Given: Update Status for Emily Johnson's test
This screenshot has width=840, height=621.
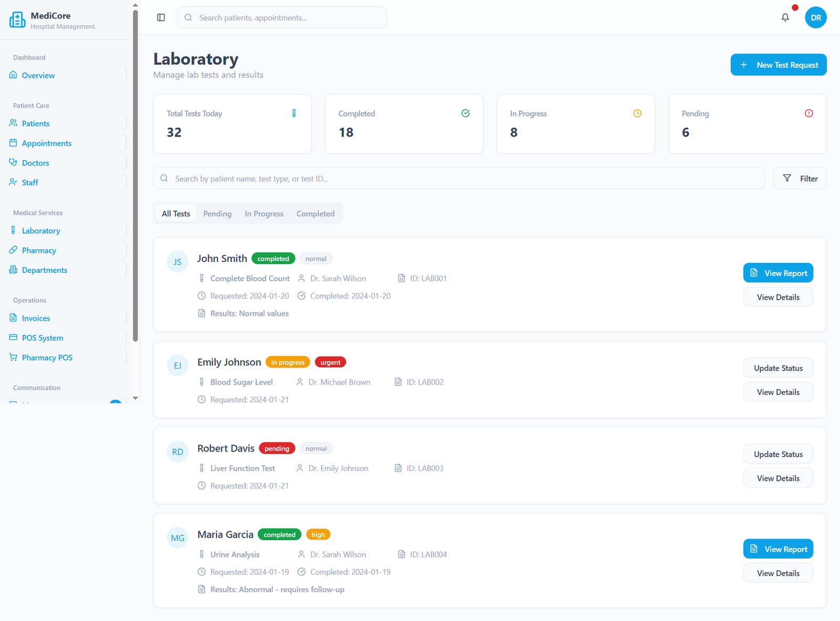Looking at the screenshot, I should click(778, 368).
